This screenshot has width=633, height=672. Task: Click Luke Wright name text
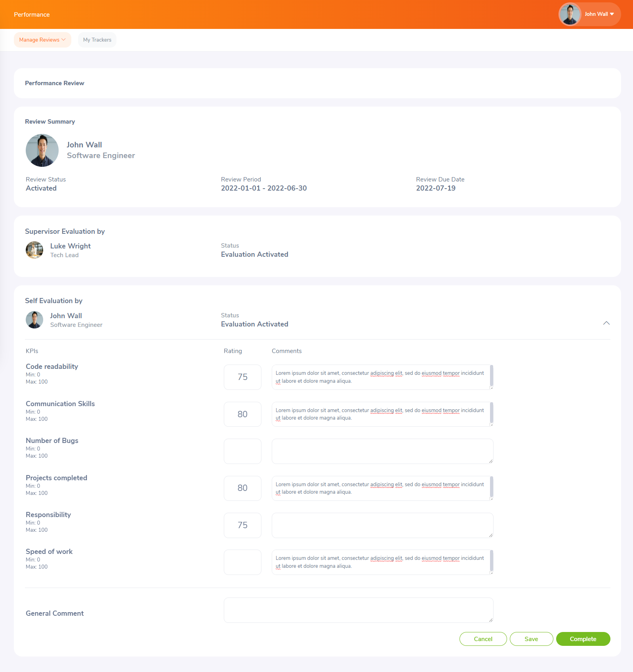(x=71, y=246)
